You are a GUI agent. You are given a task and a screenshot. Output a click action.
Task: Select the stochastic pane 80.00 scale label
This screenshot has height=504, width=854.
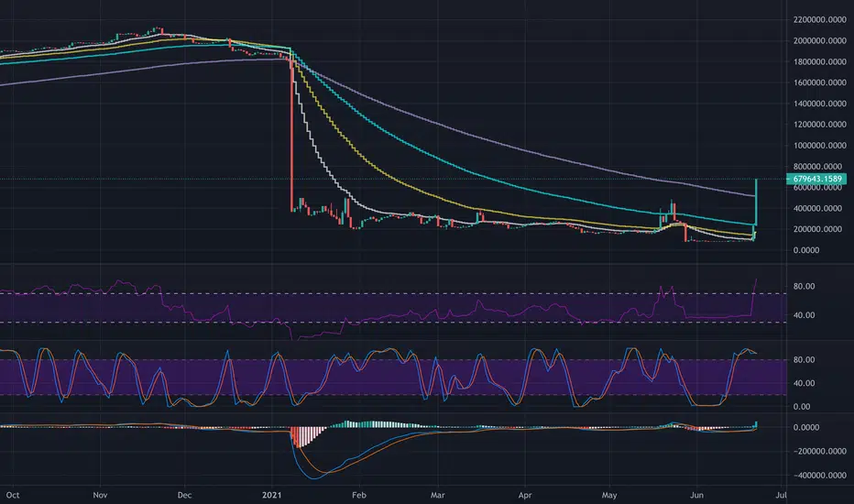coord(804,359)
